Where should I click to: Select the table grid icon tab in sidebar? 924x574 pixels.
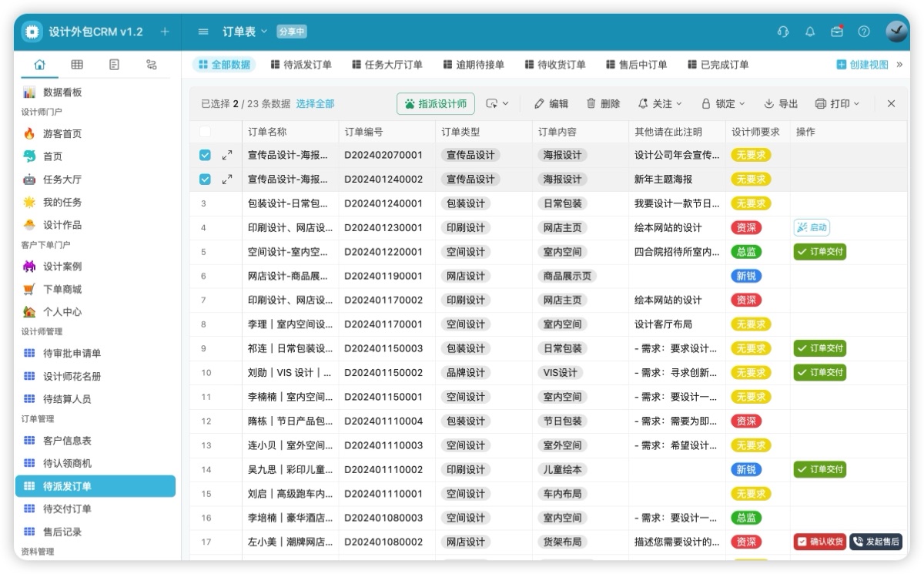pos(77,65)
